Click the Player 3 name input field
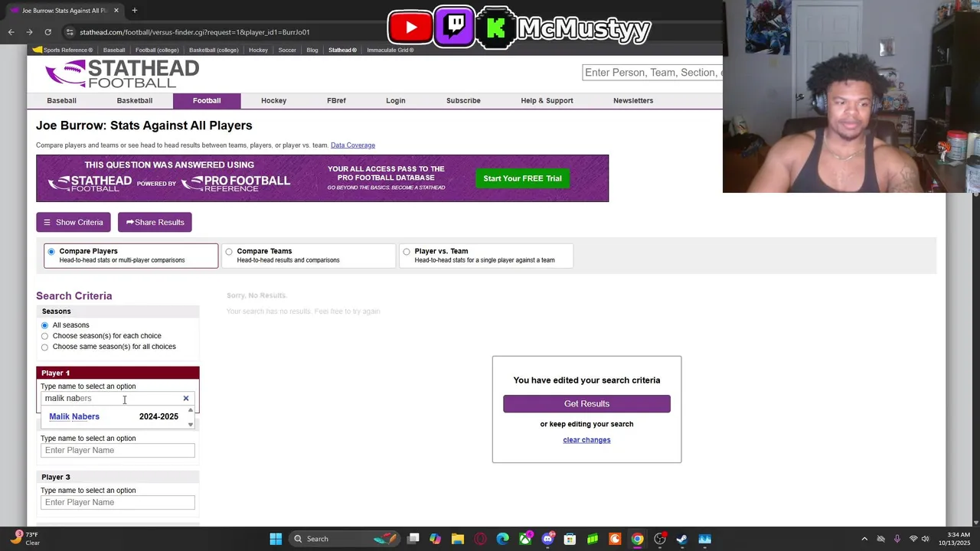This screenshot has width=980, height=551. click(118, 503)
